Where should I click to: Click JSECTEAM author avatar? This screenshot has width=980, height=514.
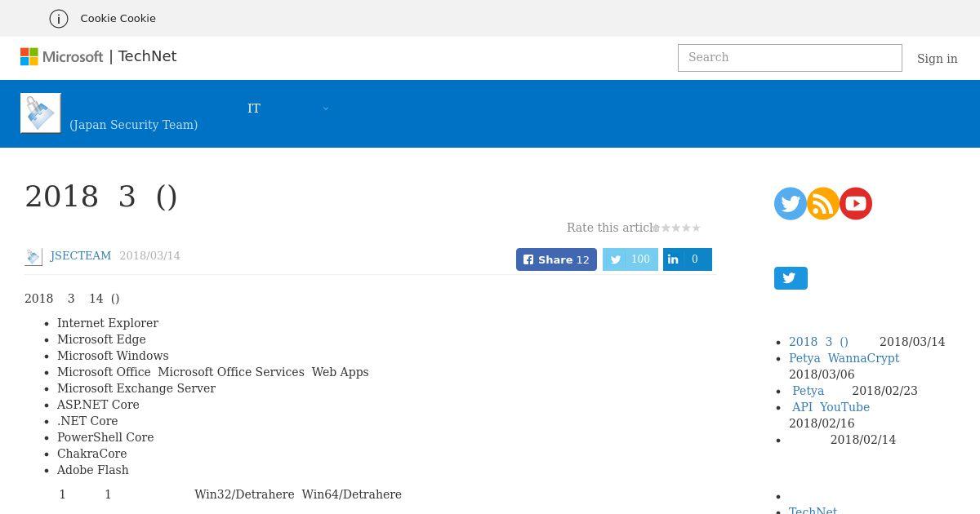point(33,256)
